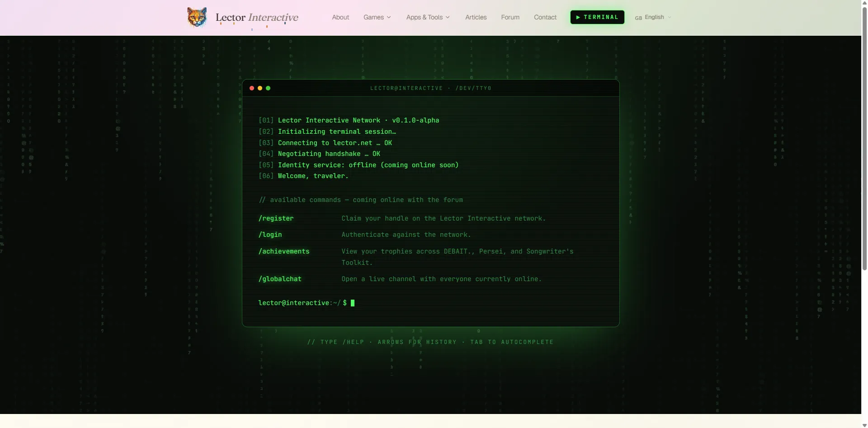Click the yellow terminal window dot
Viewport: 868px width, 428px height.
(260, 88)
